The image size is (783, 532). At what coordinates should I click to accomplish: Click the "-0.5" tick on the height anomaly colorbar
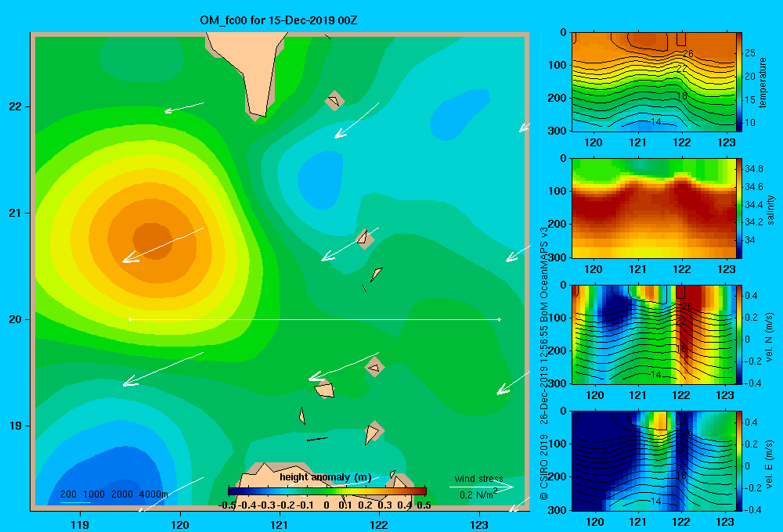227,505
